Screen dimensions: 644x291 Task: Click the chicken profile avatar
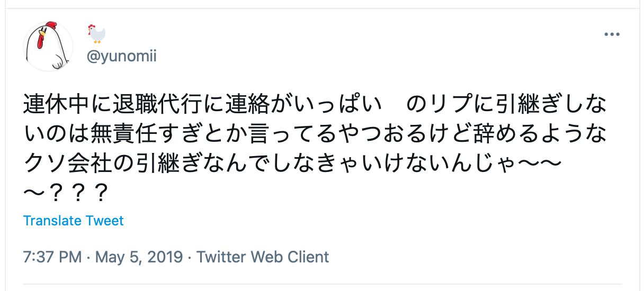pos(49,47)
